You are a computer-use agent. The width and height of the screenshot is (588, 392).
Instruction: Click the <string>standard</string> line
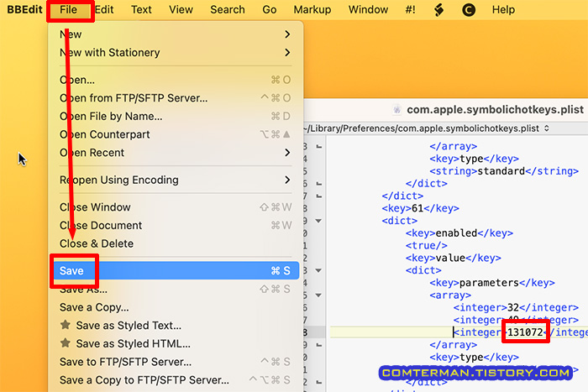(x=504, y=171)
